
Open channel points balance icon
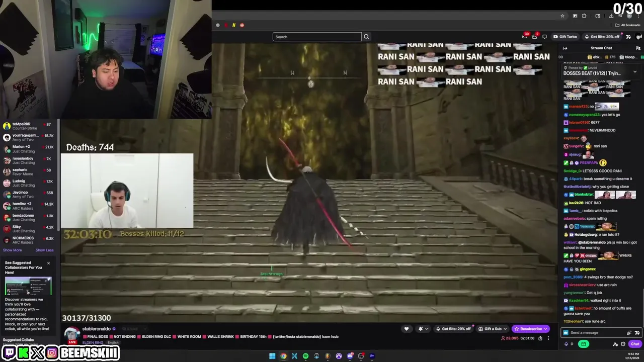tap(569, 344)
